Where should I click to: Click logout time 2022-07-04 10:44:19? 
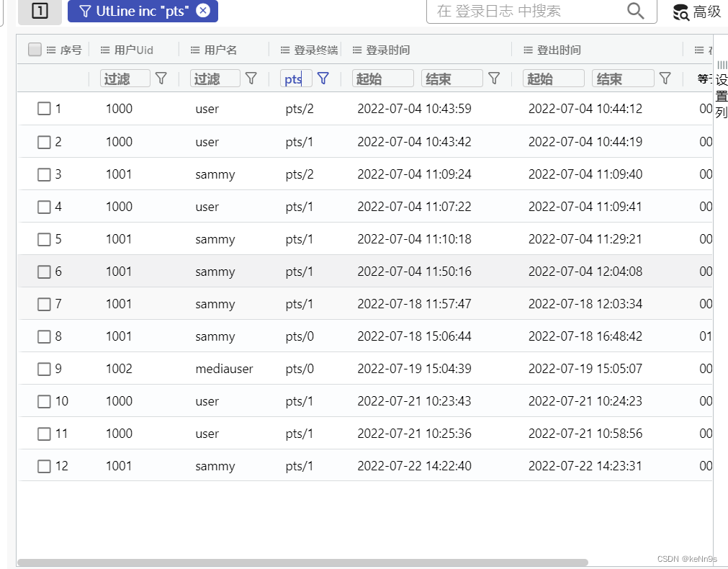click(585, 142)
